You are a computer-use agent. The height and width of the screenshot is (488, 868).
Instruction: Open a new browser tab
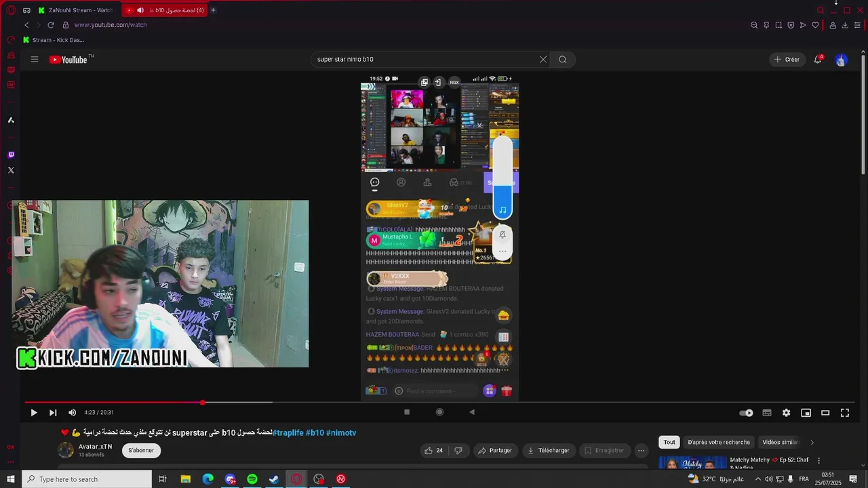click(x=213, y=10)
